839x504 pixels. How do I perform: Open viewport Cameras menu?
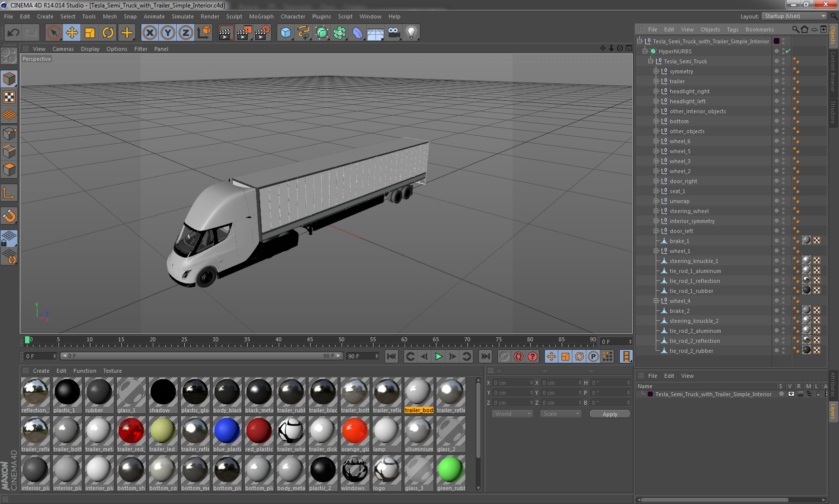(x=63, y=49)
